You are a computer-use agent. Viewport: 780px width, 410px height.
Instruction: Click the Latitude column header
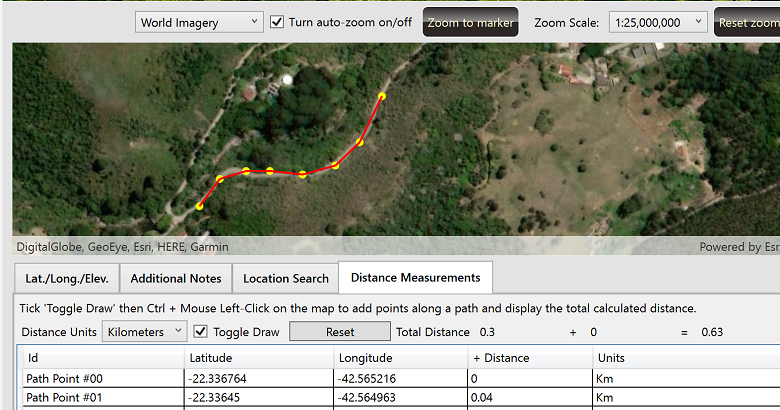click(259, 358)
